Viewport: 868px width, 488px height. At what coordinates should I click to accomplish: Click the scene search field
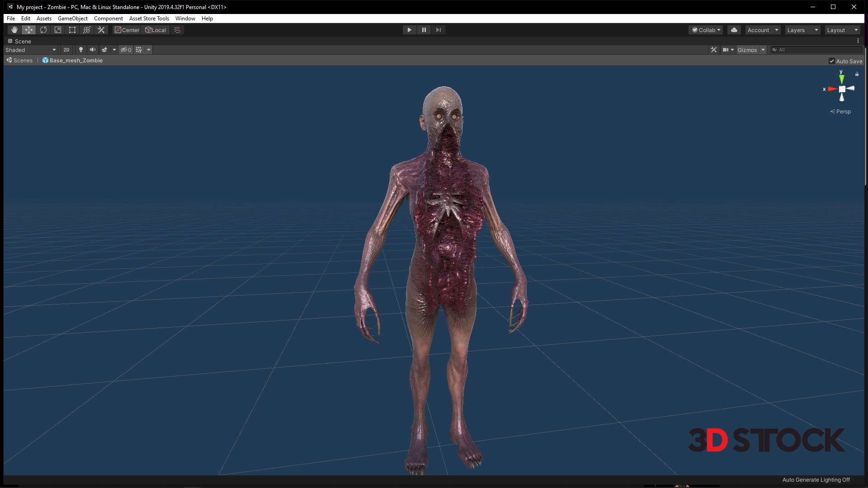818,50
